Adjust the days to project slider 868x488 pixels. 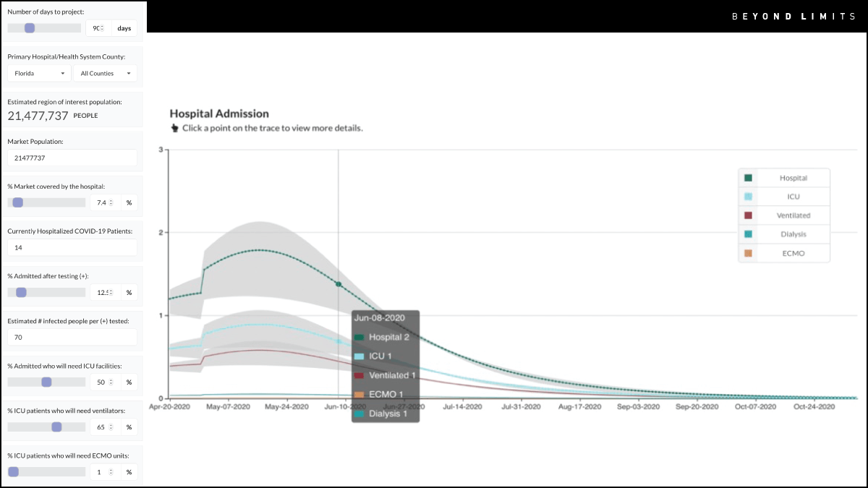[x=44, y=28]
